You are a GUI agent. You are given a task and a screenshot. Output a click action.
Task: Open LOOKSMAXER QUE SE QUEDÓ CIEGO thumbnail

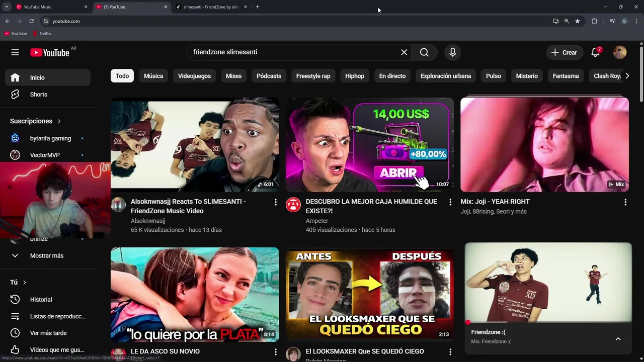(370, 294)
